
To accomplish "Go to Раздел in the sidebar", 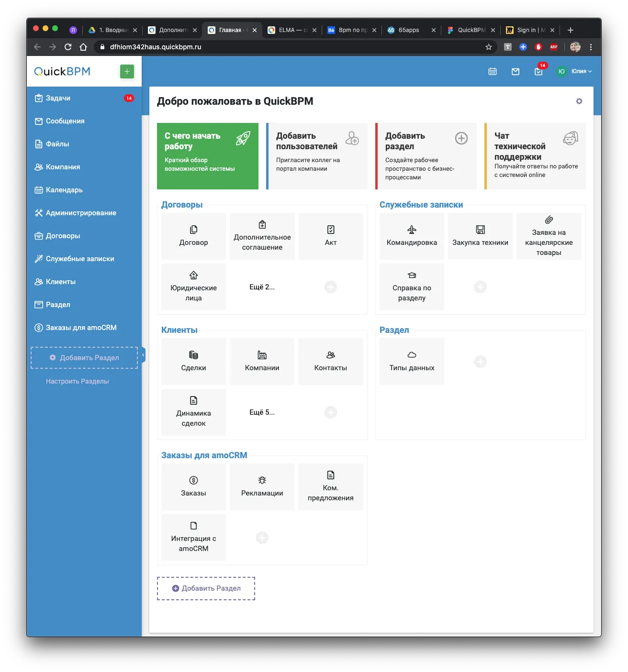I will click(x=84, y=305).
